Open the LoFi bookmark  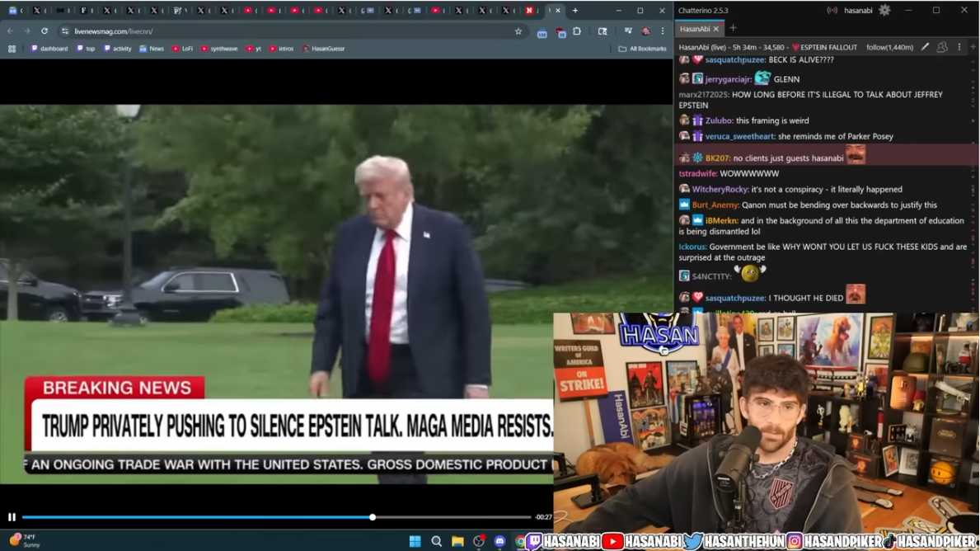pos(182,48)
